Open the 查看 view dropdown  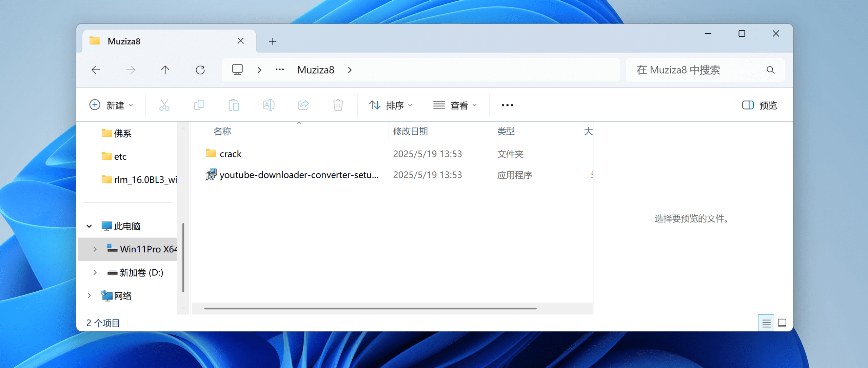pyautogui.click(x=455, y=105)
